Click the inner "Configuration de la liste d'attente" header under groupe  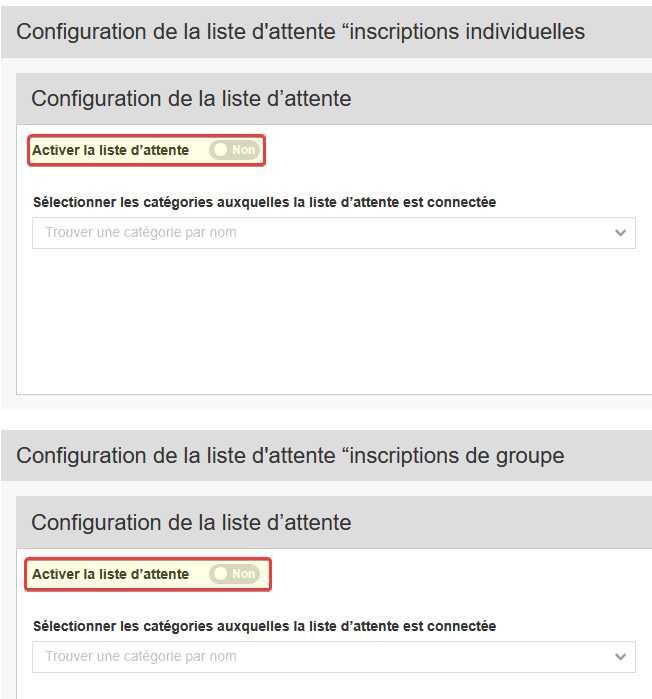(x=191, y=522)
